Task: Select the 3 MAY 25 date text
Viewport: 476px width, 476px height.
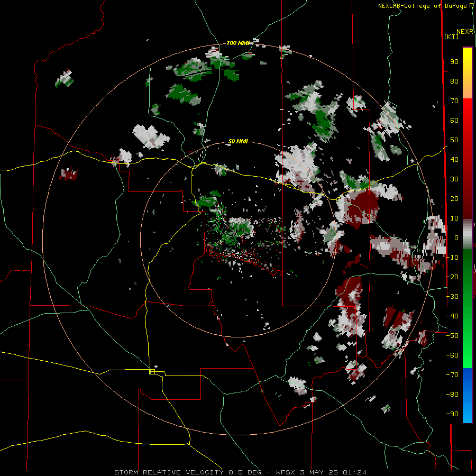Action: pos(319,472)
